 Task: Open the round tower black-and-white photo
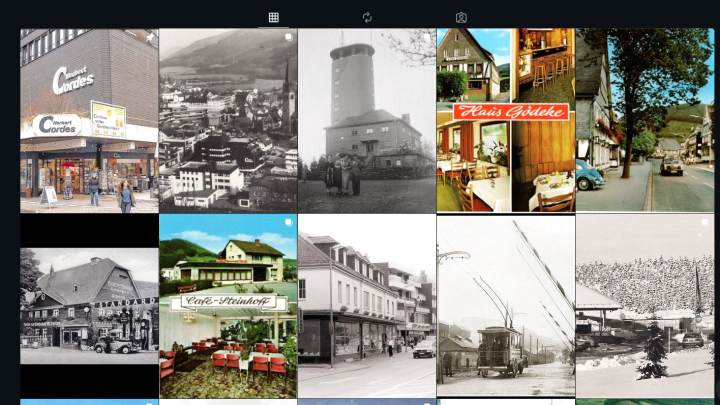[x=367, y=121]
